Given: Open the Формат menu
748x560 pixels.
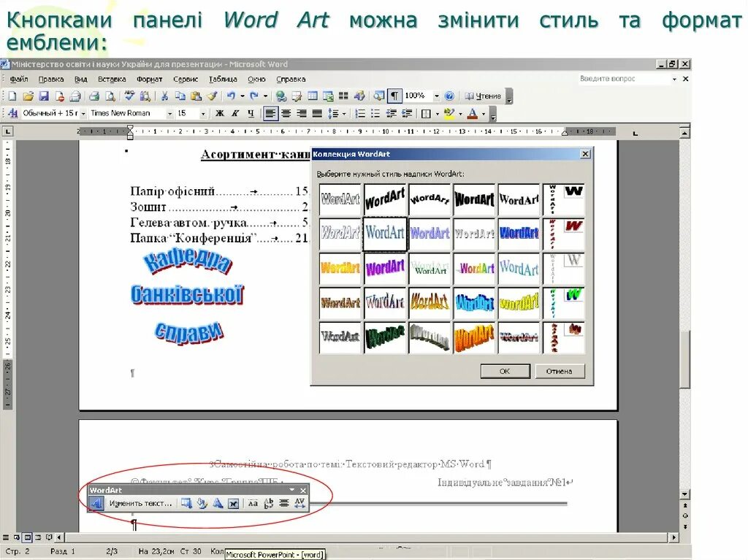Looking at the screenshot, I should 149,79.
